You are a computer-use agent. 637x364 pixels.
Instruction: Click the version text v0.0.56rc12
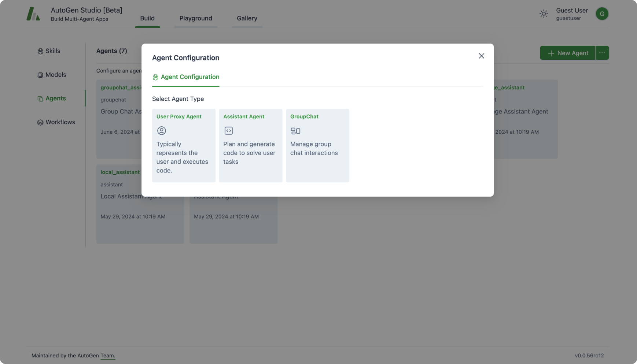[x=589, y=356]
